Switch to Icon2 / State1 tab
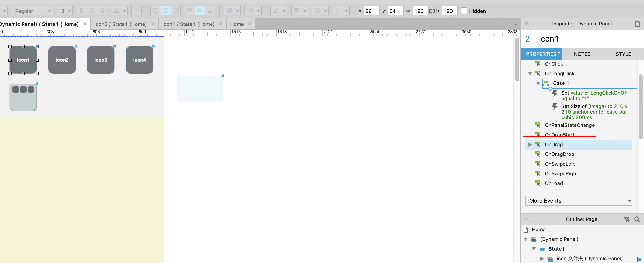 (120, 24)
